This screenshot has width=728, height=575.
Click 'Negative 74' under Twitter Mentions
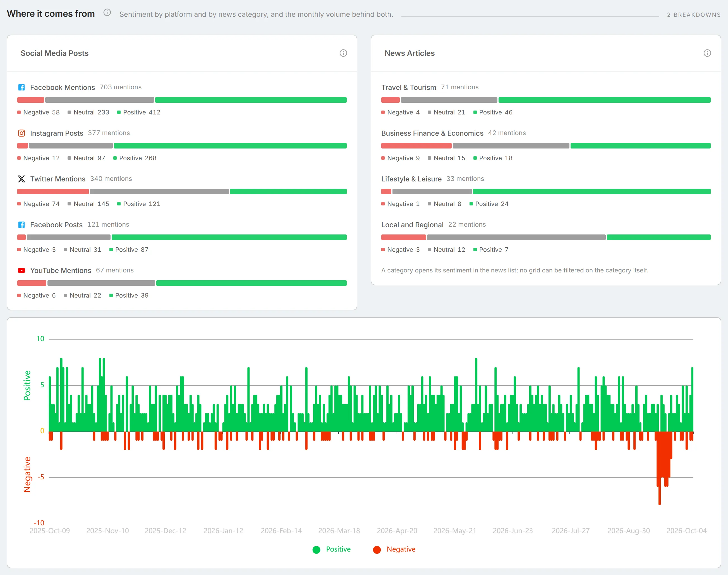click(39, 204)
